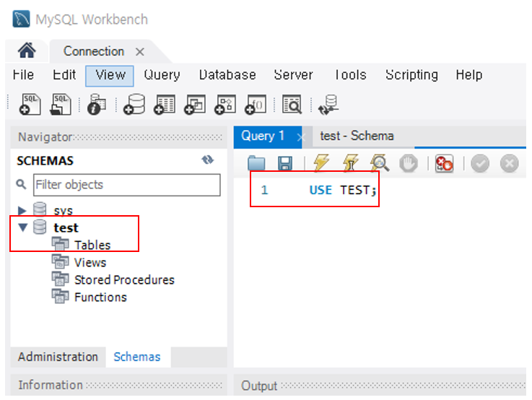Execute the SQL script

[321, 163]
